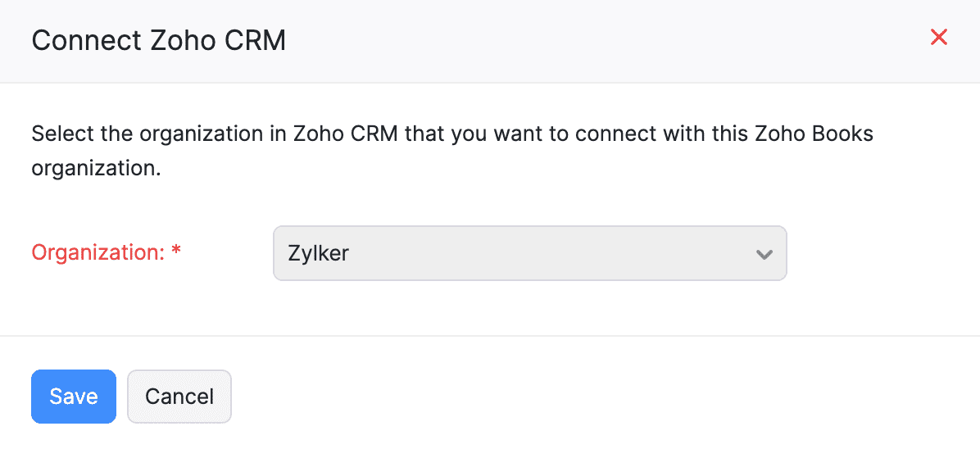Dismiss the dialog with the top-right X
This screenshot has width=980, height=449.
coord(939,38)
